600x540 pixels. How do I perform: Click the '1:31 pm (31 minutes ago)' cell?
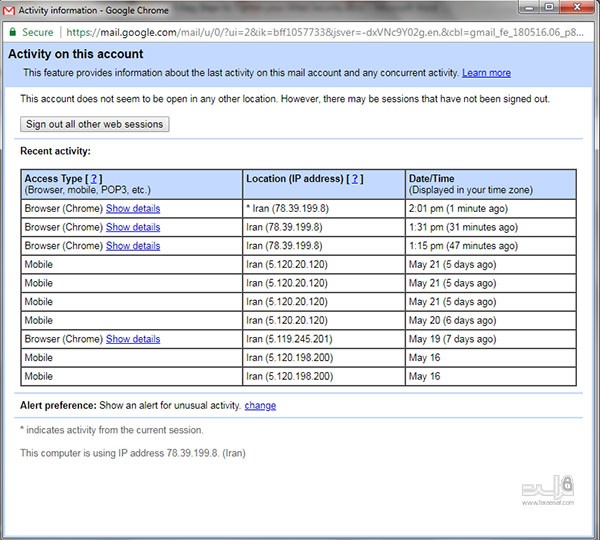(x=491, y=227)
